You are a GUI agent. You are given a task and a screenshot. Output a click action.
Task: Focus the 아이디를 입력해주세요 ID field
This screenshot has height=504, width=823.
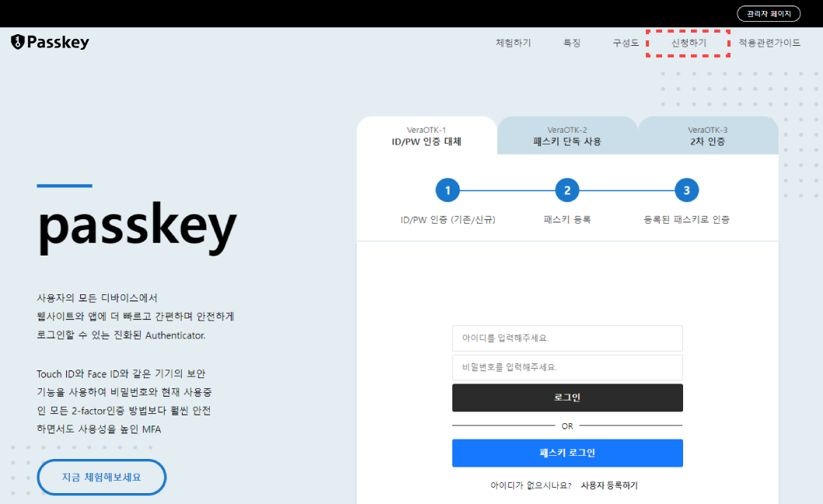(x=567, y=339)
